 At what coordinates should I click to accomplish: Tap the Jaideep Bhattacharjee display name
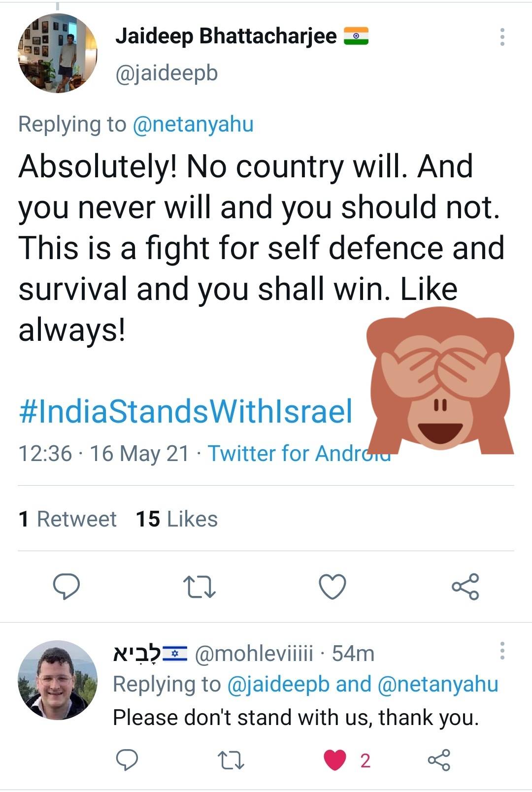point(226,36)
